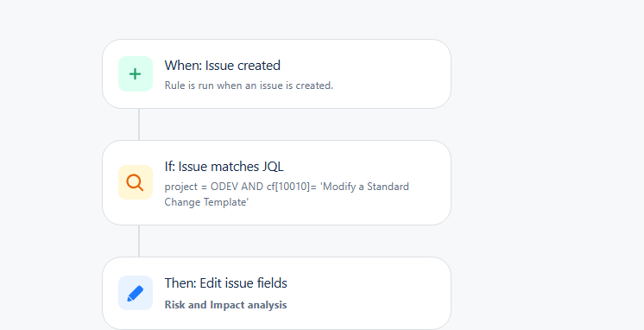Screen dimensions: 644x330
Task: Click JQL line starting 'project = ODEV AND'
Action: pyautogui.click(x=287, y=187)
